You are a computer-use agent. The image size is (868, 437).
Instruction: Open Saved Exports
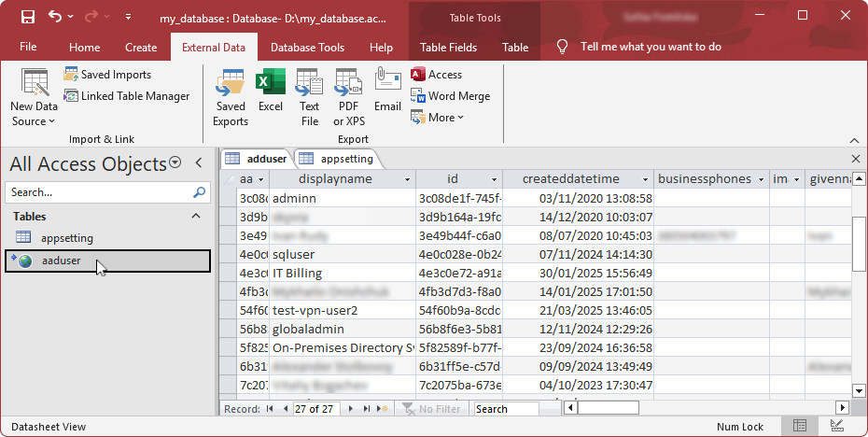(231, 97)
